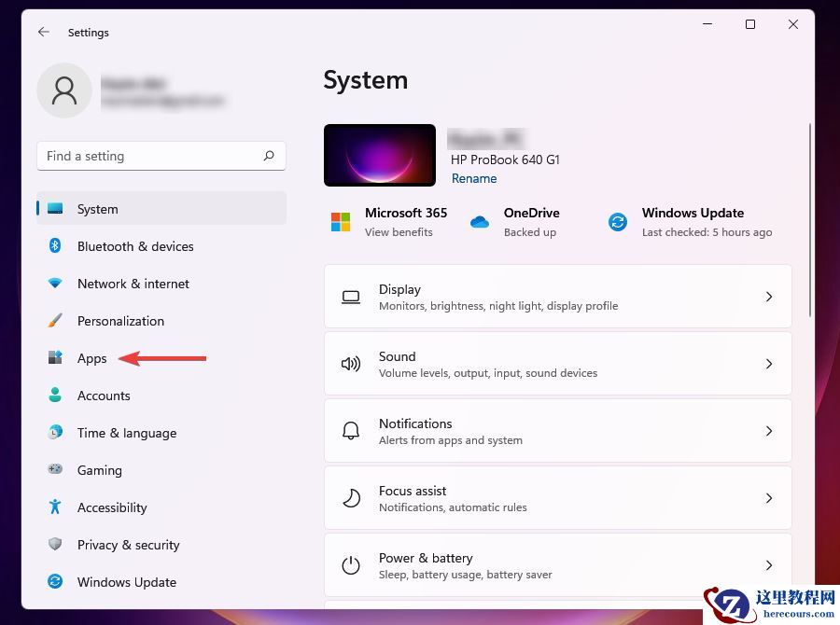
Task: Select the Network & internet globe icon
Action: click(x=55, y=284)
